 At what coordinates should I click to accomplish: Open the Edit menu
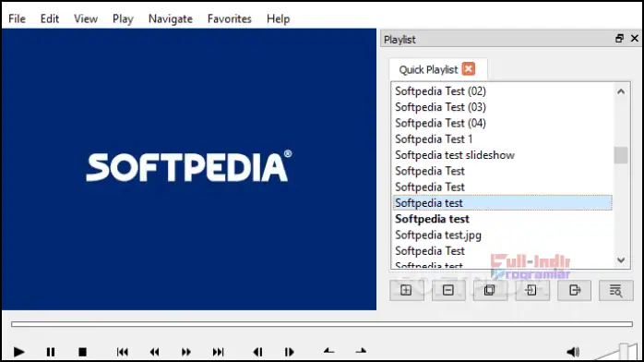49,18
